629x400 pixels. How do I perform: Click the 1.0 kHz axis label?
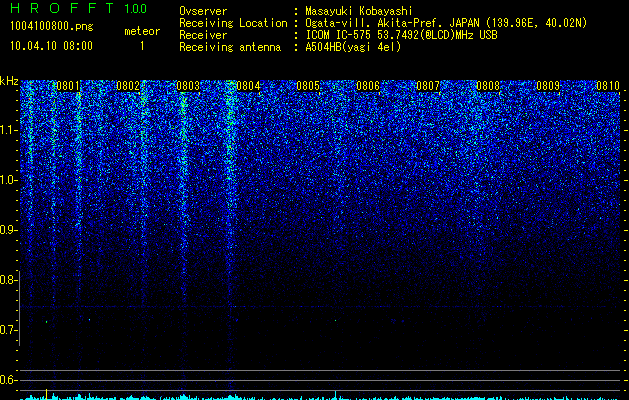(x=8, y=180)
